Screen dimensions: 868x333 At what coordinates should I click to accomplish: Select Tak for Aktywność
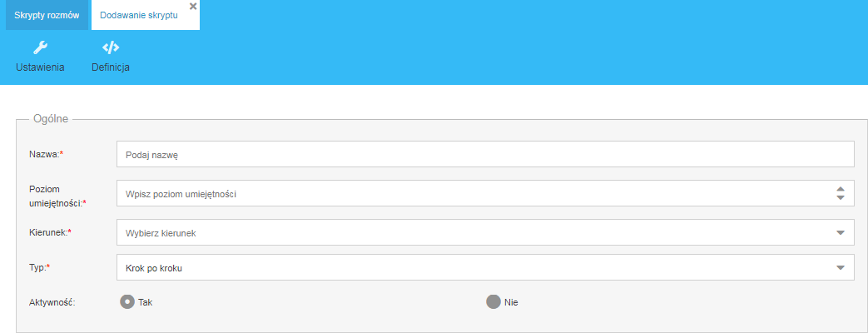pos(127,302)
